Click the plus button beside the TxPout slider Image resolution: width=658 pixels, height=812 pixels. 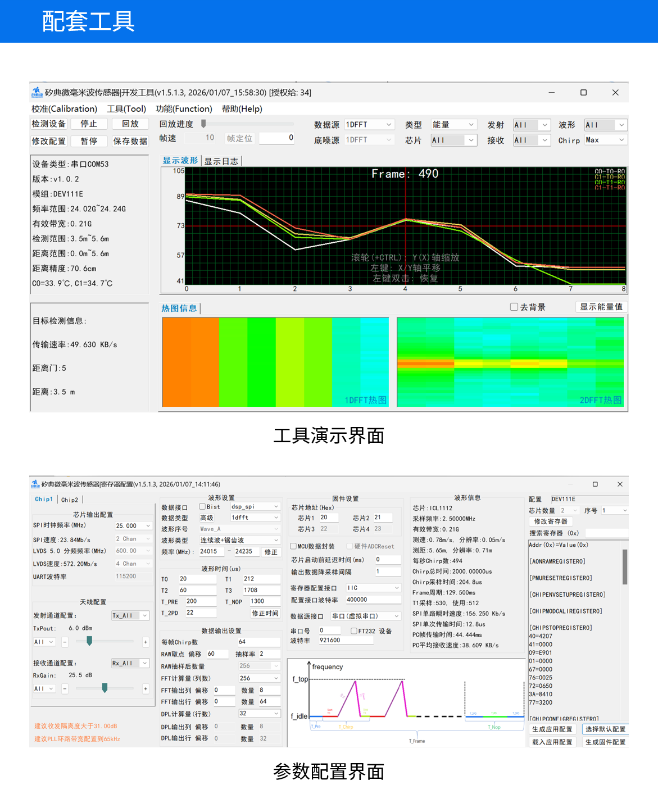[x=146, y=642]
